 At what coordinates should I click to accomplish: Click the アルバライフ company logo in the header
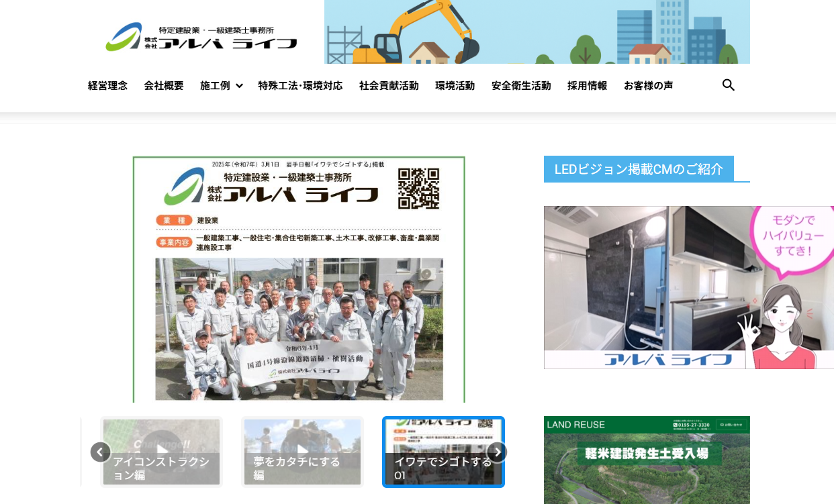pos(201,37)
